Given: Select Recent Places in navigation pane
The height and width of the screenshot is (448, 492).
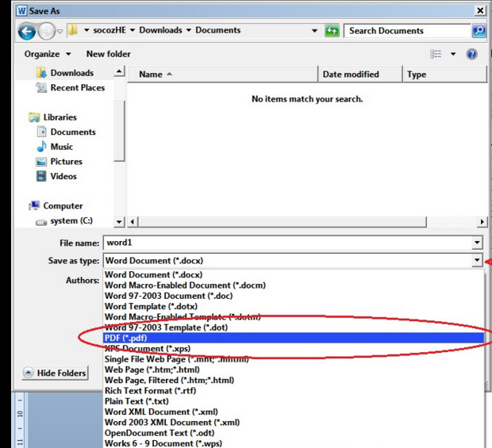Looking at the screenshot, I should point(71,87).
